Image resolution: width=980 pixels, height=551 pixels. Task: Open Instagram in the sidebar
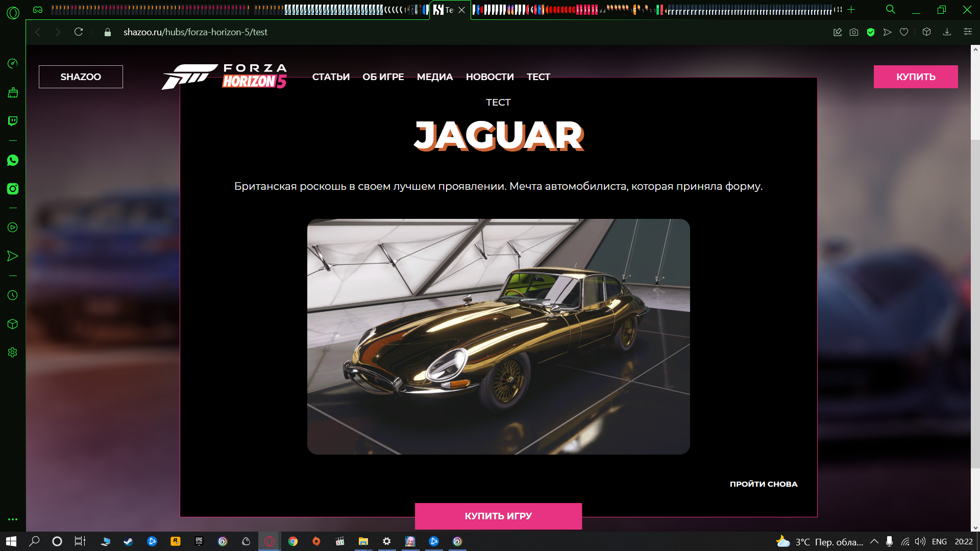(x=13, y=189)
